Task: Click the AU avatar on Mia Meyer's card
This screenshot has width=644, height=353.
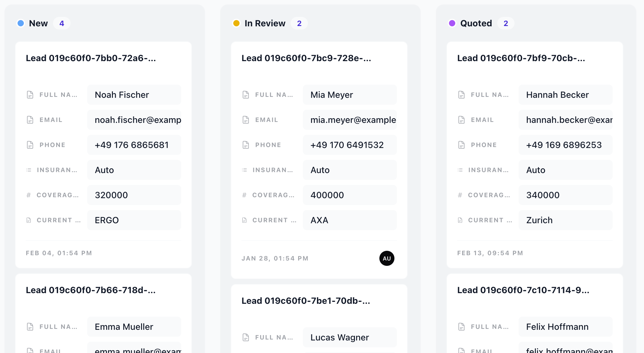Action: coord(387,258)
